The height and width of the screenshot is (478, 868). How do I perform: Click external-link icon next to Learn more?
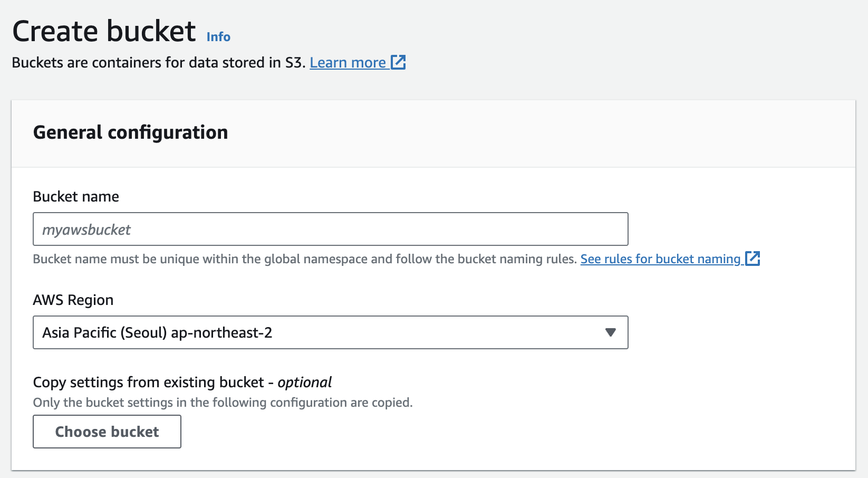(x=398, y=62)
